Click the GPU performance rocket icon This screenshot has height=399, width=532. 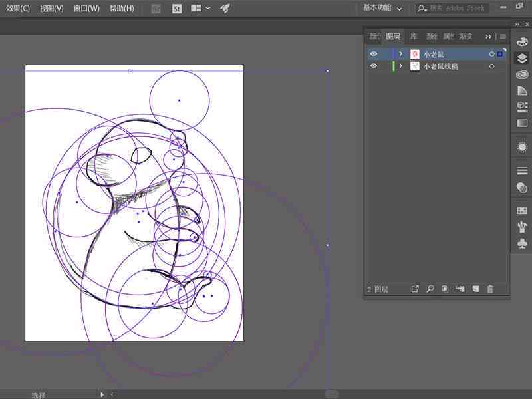pyautogui.click(x=224, y=8)
